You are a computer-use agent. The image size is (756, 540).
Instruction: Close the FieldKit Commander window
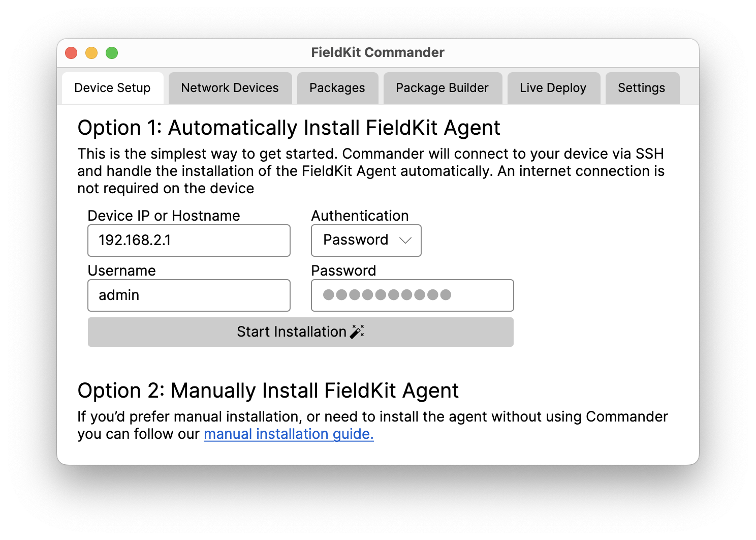point(71,53)
